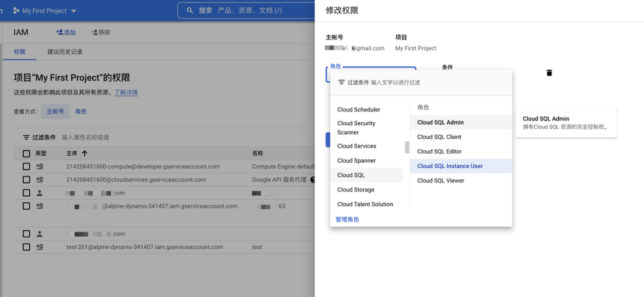Click the filter icon in the role dropdown
The image size is (644, 297).
pyautogui.click(x=341, y=82)
